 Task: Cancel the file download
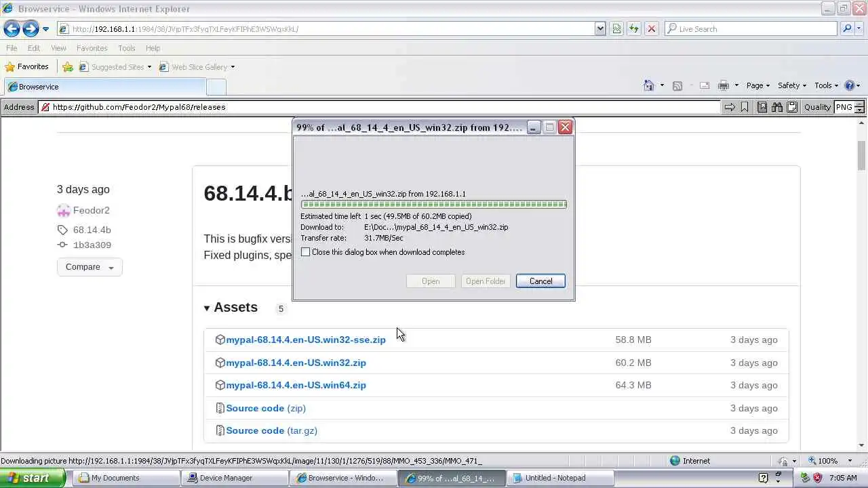540,281
